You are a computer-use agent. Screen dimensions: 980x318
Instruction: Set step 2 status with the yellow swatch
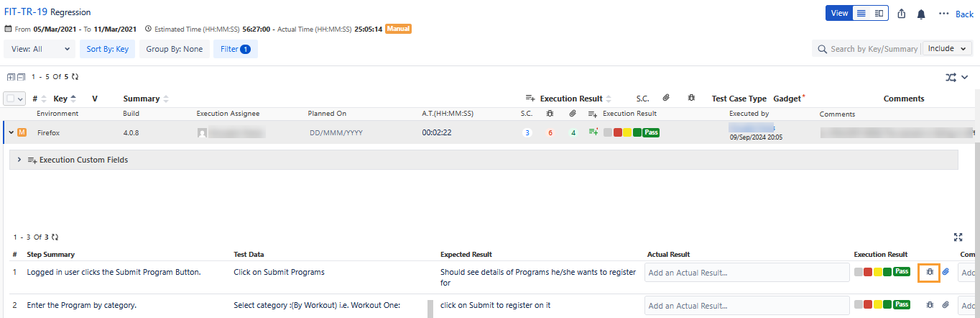[878, 305]
